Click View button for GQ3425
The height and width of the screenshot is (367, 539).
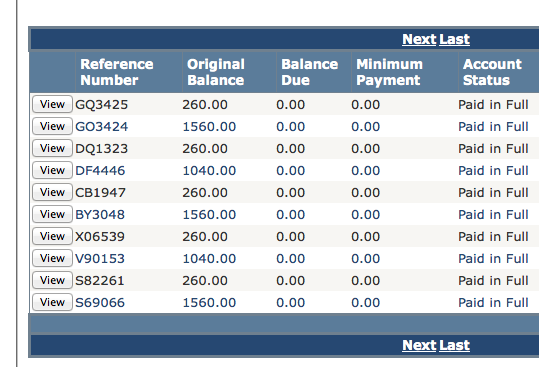(52, 104)
